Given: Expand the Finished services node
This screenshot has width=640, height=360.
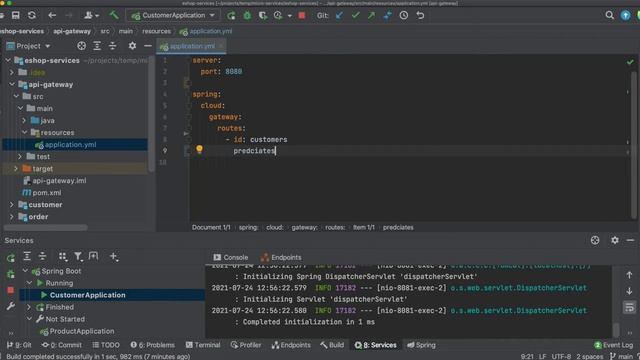Looking at the screenshot, I should coord(29,307).
